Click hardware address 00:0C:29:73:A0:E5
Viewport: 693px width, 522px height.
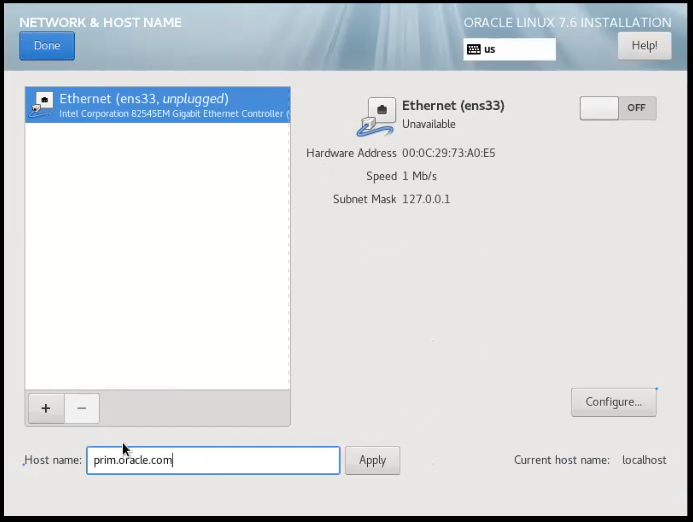point(449,153)
